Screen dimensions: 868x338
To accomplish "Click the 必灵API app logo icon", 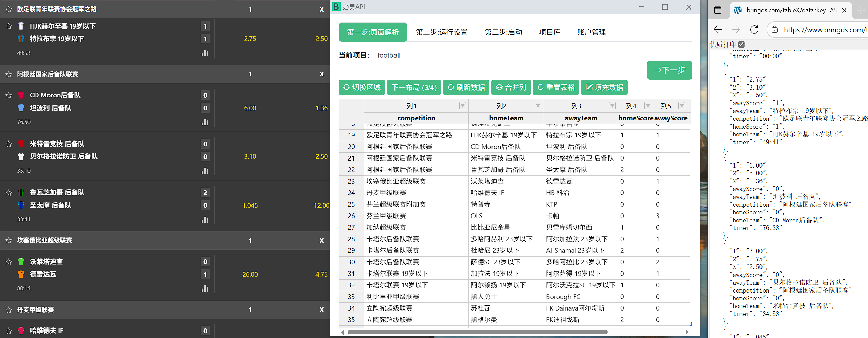I will [x=336, y=7].
